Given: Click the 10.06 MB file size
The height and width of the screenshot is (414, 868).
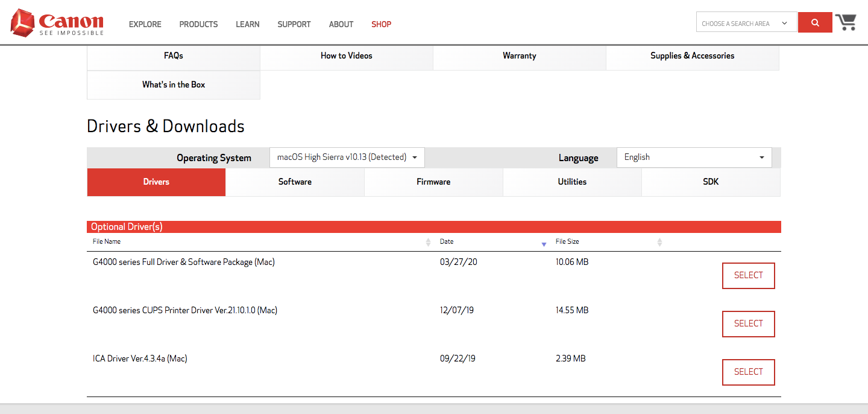Looking at the screenshot, I should (x=572, y=263).
